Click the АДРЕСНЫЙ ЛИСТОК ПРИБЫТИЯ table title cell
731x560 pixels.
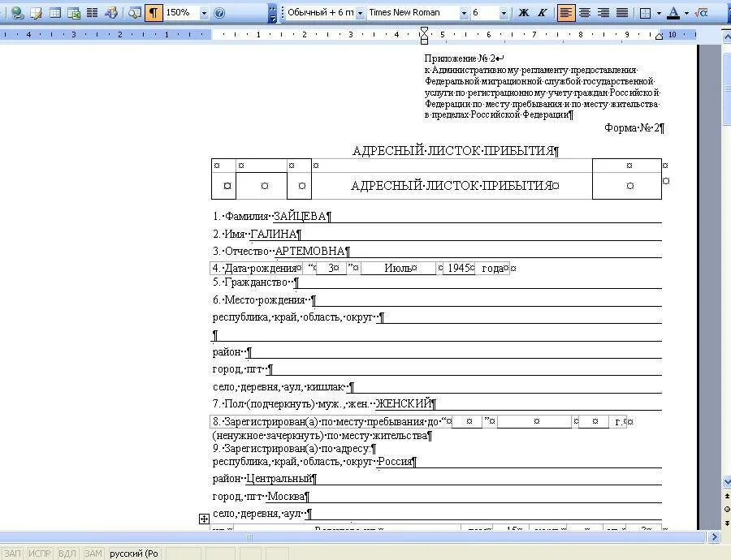(x=452, y=186)
